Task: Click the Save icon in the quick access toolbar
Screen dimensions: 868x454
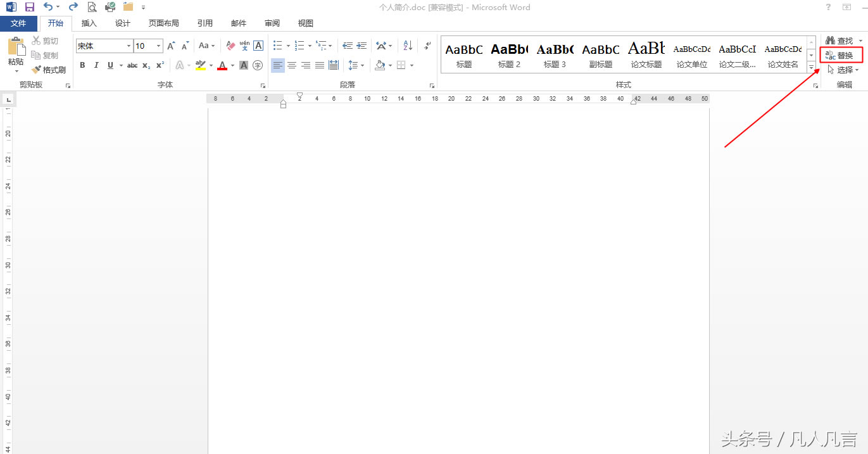Action: coord(30,7)
